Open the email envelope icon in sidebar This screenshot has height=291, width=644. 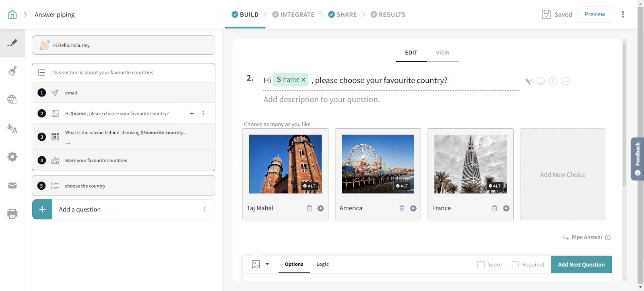coord(12,185)
